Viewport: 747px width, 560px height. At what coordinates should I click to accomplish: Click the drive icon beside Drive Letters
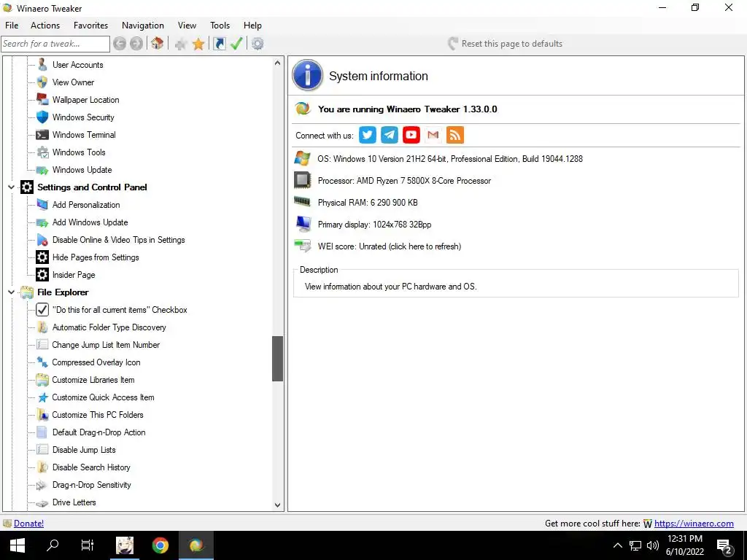pyautogui.click(x=42, y=503)
